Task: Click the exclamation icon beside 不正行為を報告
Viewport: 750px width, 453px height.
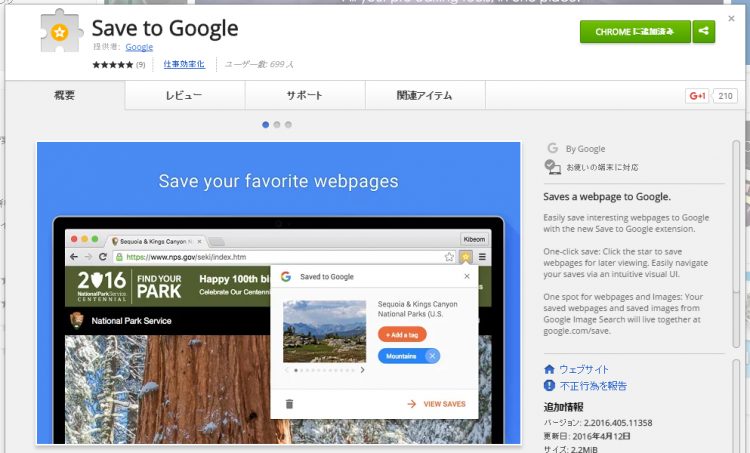Action: pyautogui.click(x=549, y=386)
